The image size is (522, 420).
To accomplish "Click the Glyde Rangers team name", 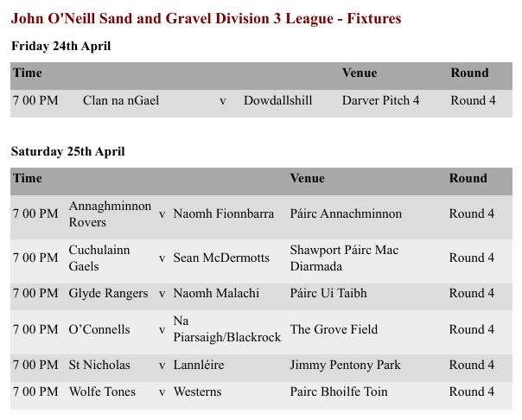I will 109,294.
